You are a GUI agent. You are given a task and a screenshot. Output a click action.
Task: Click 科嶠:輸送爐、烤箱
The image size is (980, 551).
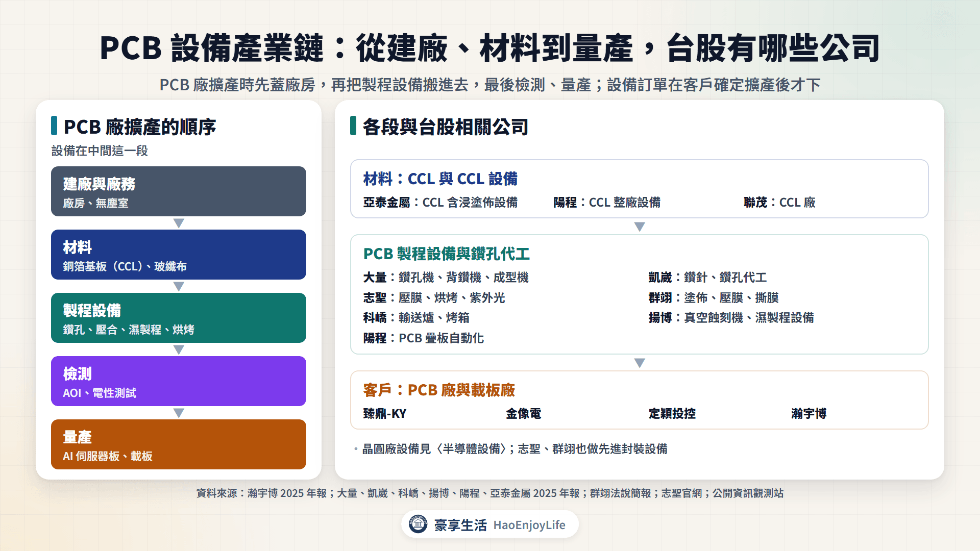pyautogui.click(x=416, y=318)
